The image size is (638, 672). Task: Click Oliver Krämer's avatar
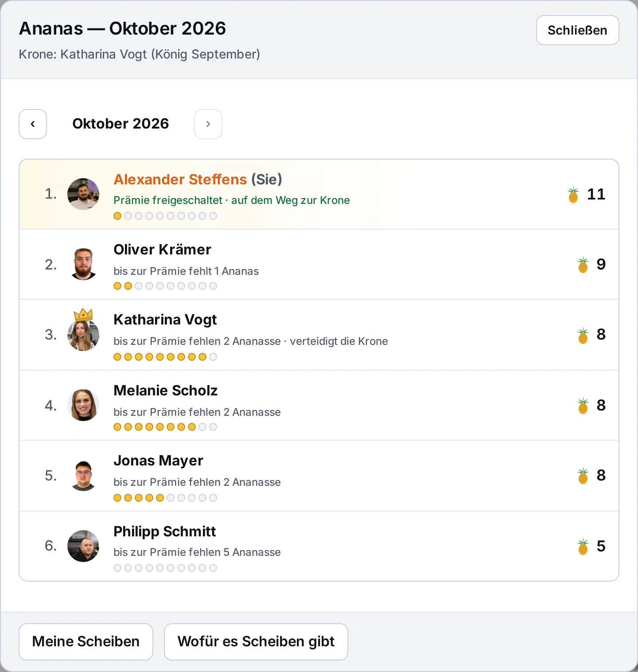(x=83, y=264)
